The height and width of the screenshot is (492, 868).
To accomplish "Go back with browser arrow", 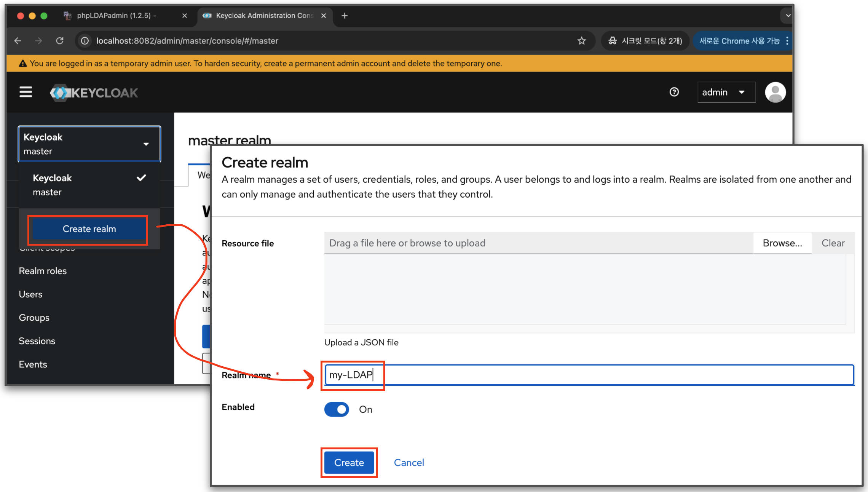I will [18, 41].
